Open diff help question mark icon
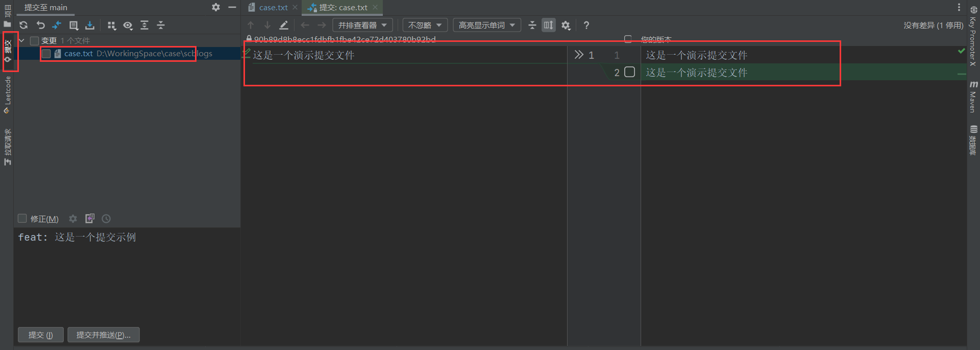This screenshot has width=980, height=350. click(586, 25)
